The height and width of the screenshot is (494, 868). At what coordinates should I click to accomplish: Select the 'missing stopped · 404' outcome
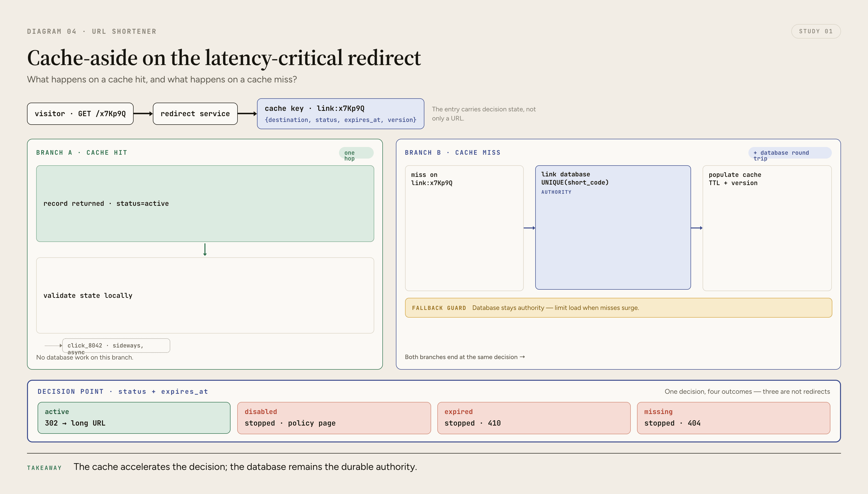[733, 418]
